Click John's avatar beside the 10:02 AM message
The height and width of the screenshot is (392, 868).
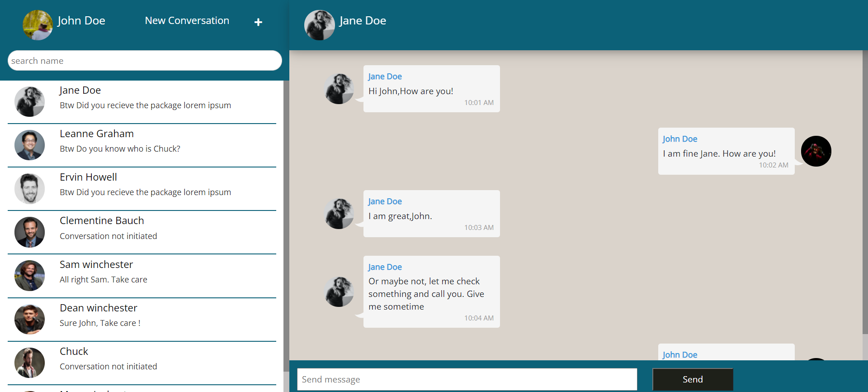pos(816,151)
